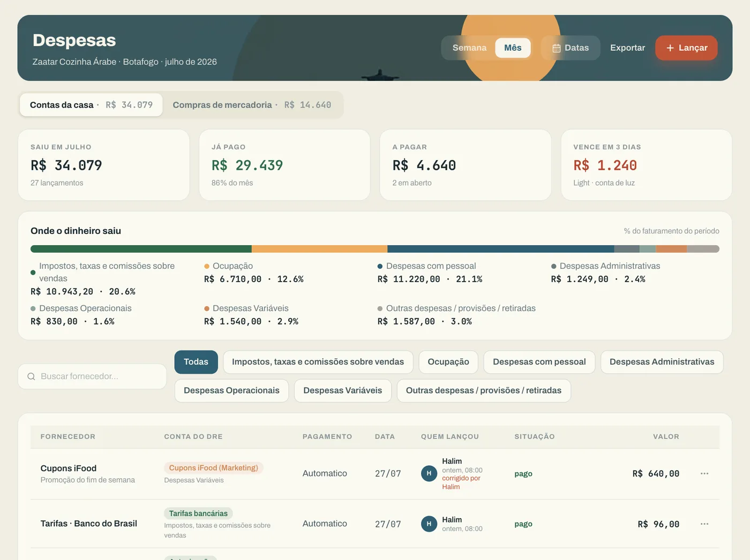
Task: Click the Cupons iFood (Marketing) tag
Action: point(214,468)
